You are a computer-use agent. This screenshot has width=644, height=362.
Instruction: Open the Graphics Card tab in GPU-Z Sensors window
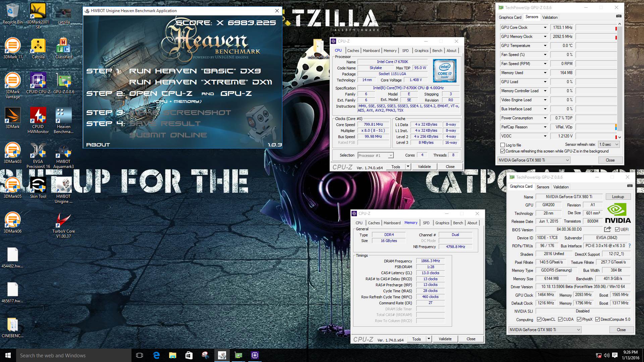(x=510, y=17)
